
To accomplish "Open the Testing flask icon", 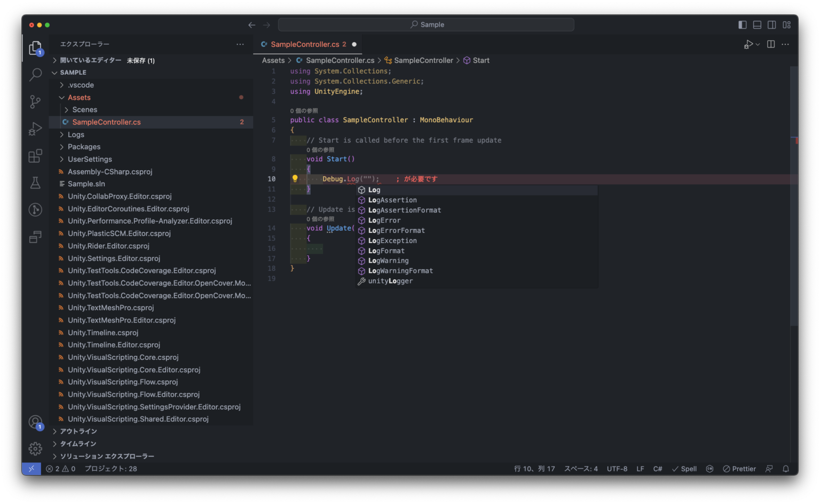I will pyautogui.click(x=35, y=183).
